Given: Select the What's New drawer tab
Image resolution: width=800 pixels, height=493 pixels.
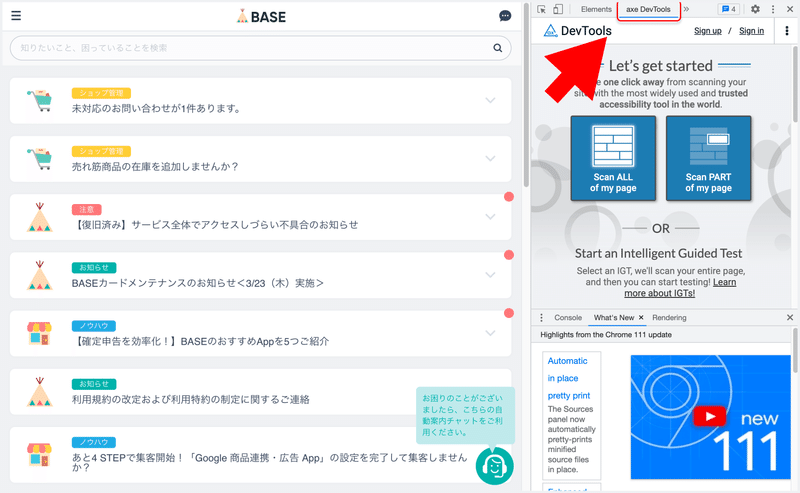Looking at the screenshot, I should [x=614, y=317].
